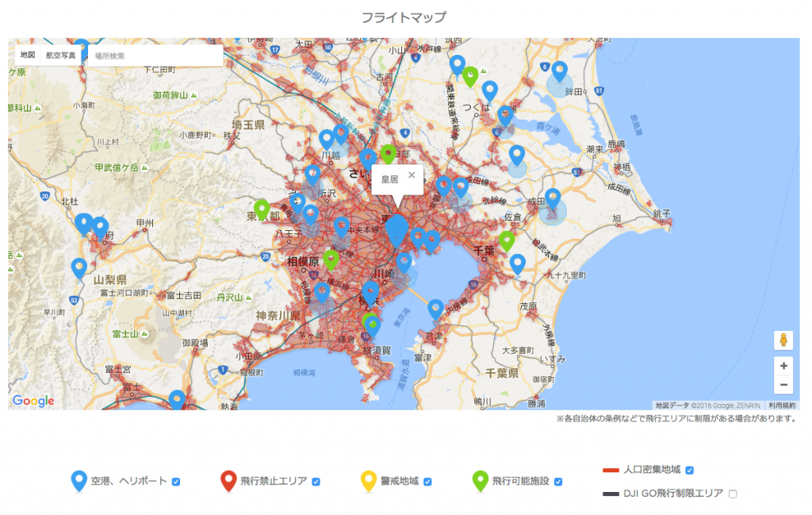This screenshot has height=515, width=812.
Task: Close the 皇居 info popup
Action: click(x=412, y=175)
